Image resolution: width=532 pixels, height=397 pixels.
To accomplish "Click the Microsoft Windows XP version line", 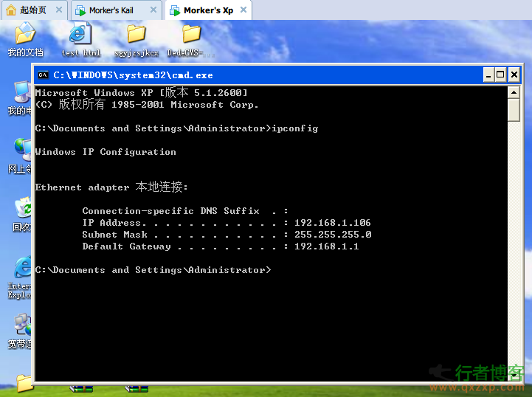I will (x=142, y=92).
